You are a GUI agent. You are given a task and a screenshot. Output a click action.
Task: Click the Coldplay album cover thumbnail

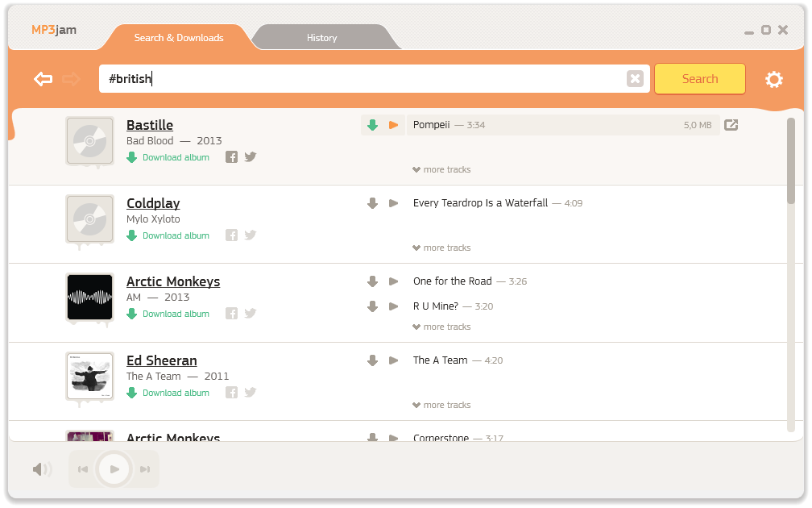[x=89, y=219]
